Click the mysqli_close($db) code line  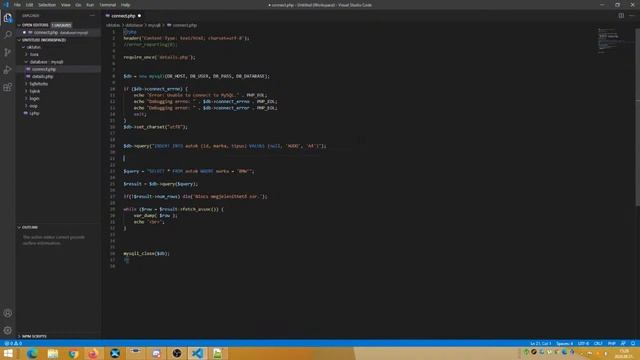146,253
